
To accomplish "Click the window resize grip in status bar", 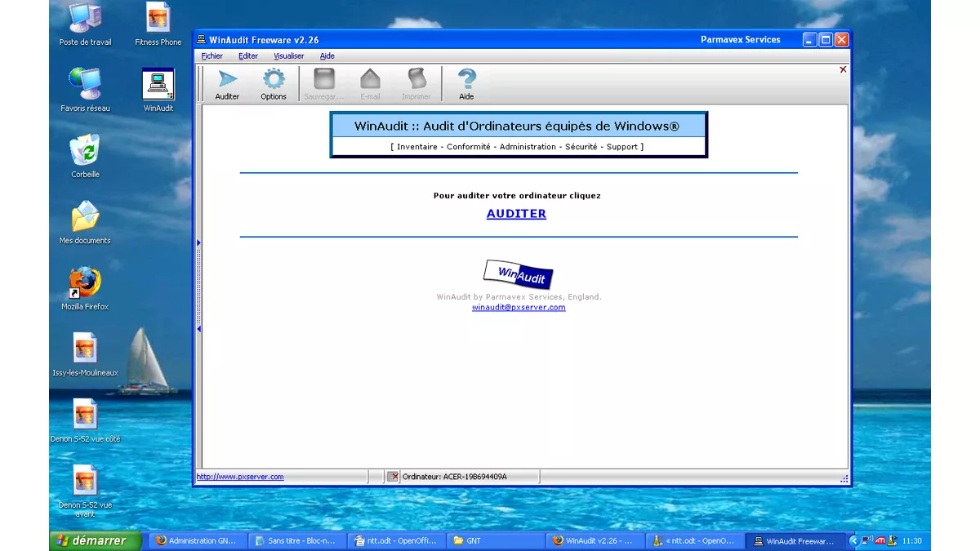I will [x=844, y=478].
